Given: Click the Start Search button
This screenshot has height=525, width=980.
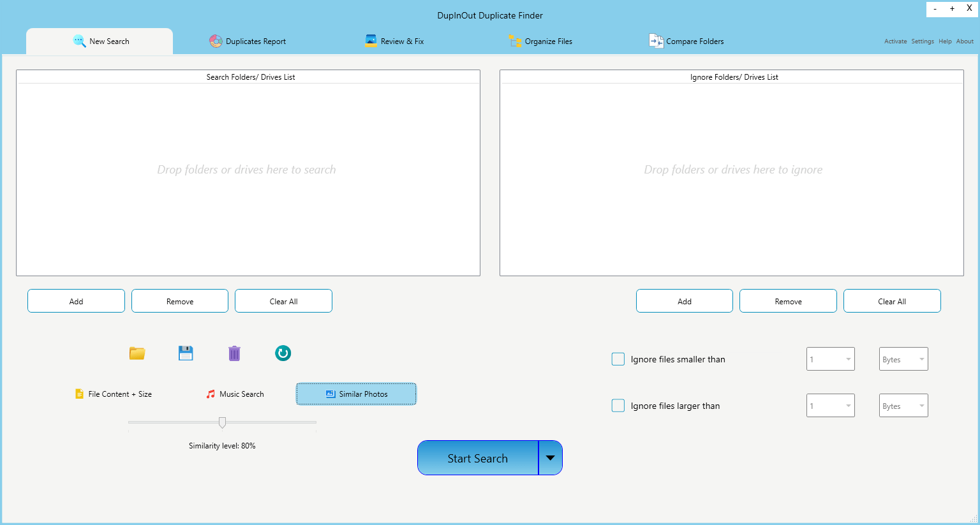Looking at the screenshot, I should [x=478, y=458].
